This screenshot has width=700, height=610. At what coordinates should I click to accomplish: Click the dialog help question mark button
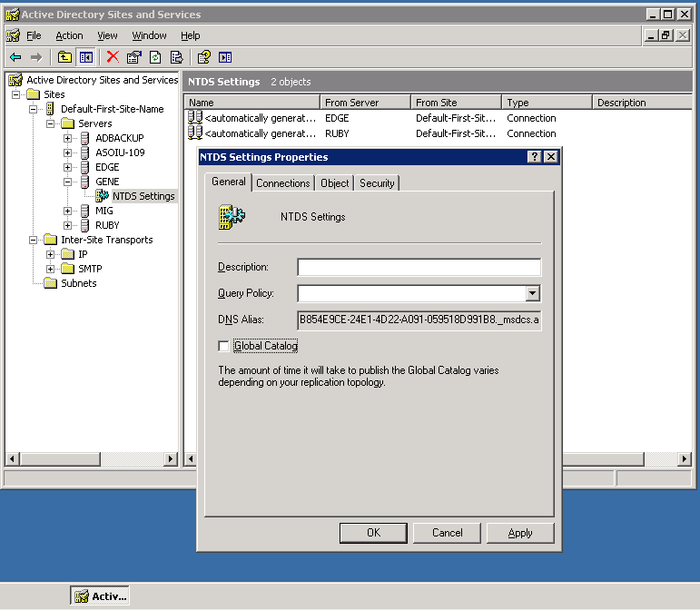click(x=534, y=157)
